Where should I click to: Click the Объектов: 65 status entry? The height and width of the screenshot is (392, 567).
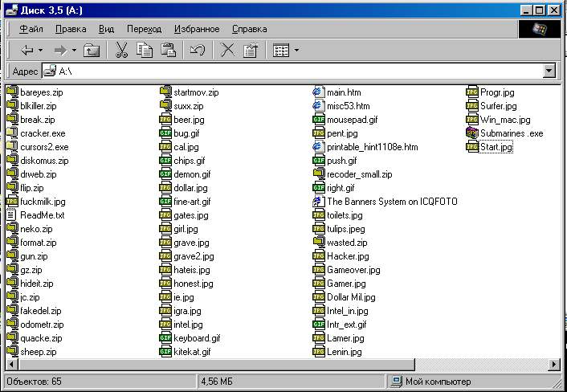34,382
